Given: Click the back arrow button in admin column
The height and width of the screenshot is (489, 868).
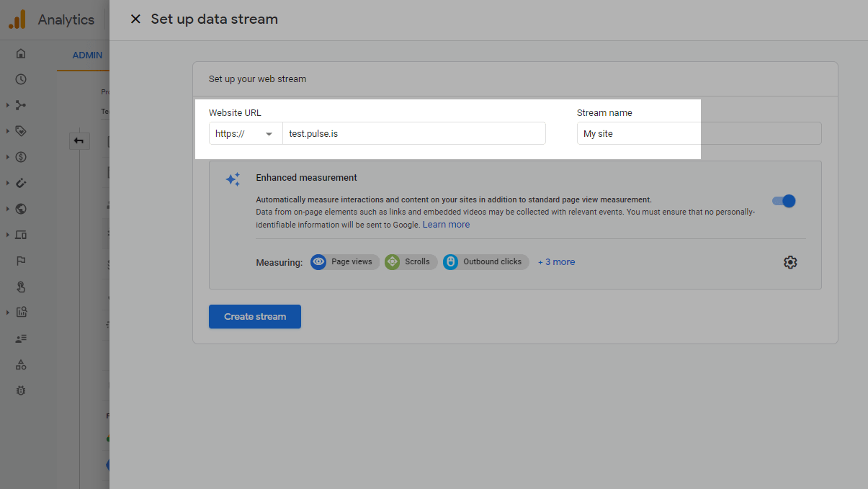Looking at the screenshot, I should [79, 141].
